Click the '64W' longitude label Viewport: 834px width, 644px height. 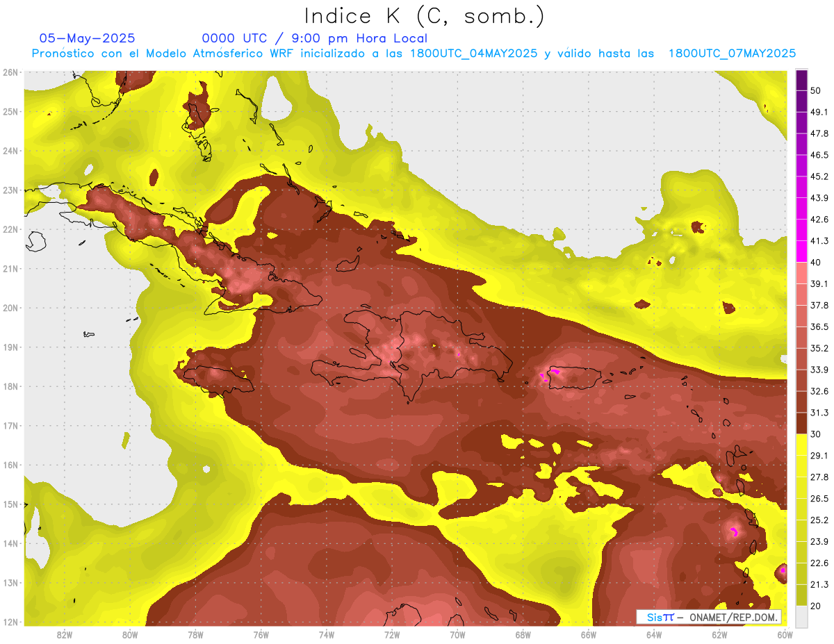tap(654, 634)
